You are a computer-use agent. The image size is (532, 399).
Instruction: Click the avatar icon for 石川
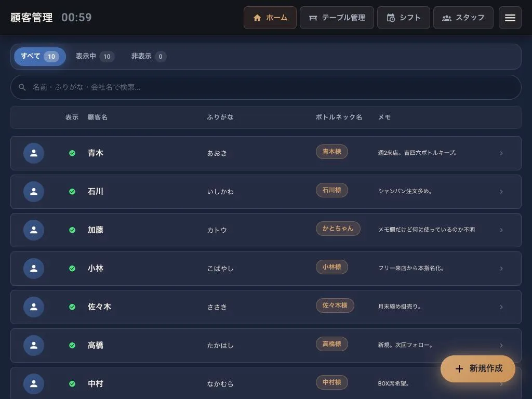(34, 191)
